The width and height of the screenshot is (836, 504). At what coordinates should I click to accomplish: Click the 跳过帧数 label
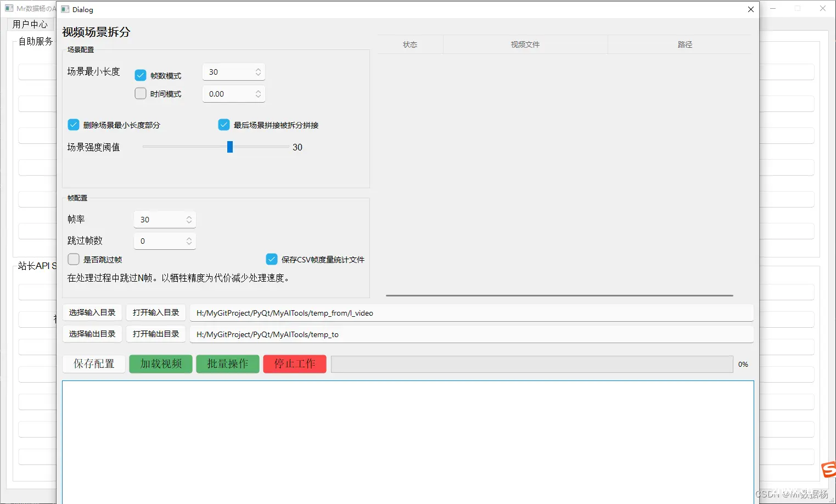(x=85, y=240)
